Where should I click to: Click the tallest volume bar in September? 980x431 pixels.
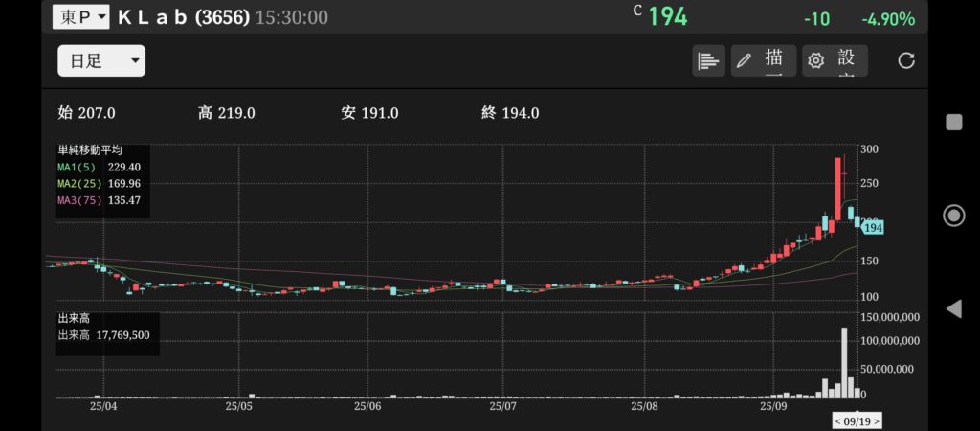point(844,362)
